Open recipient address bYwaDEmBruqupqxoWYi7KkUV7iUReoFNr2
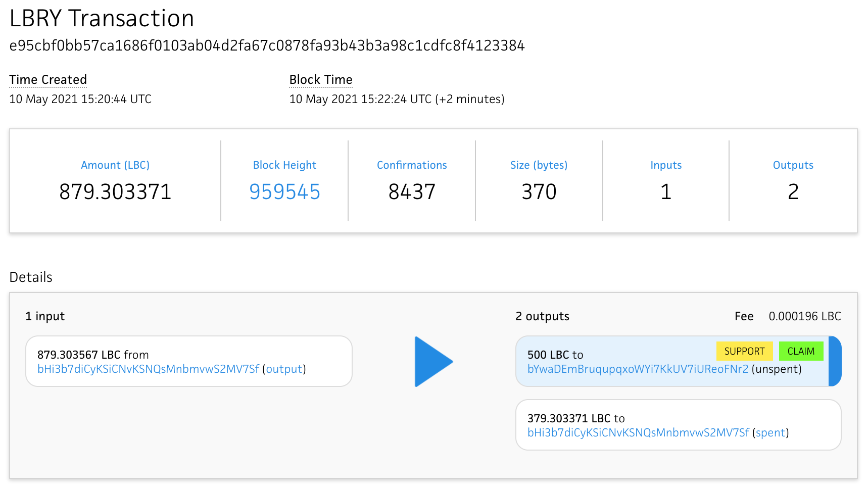Viewport: 868px width, 490px height. (x=638, y=369)
